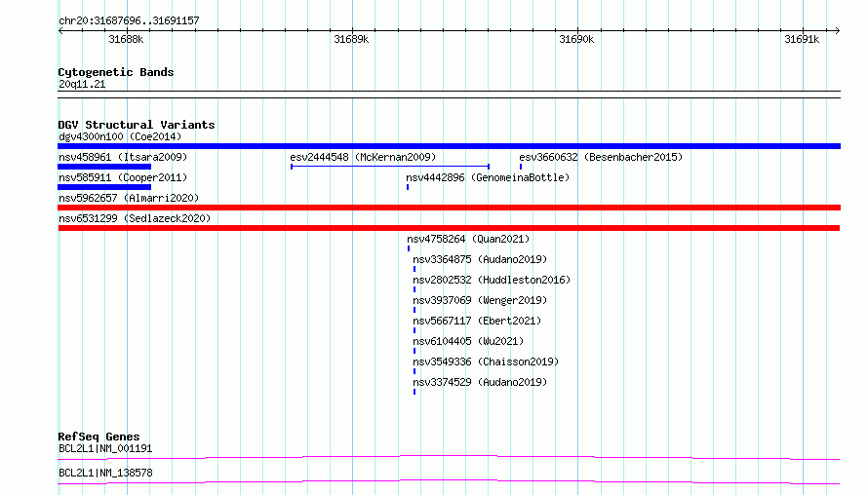
Task: Select nsv3937069 (Wenger2019) label
Action: click(480, 300)
